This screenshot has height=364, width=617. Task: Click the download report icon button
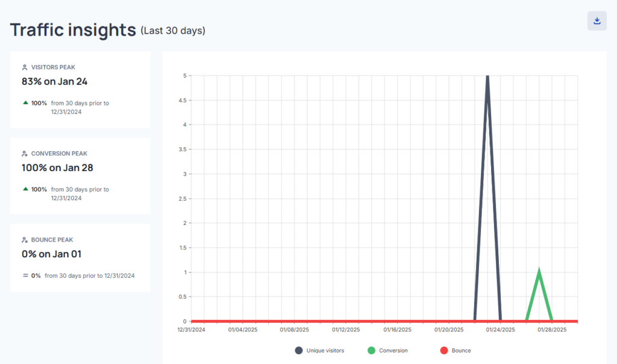pyautogui.click(x=597, y=21)
